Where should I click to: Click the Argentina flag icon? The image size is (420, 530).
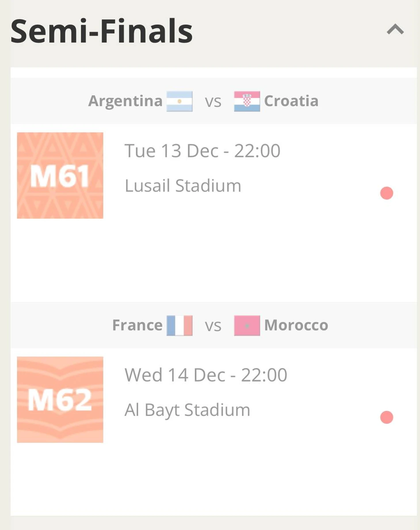[180, 101]
